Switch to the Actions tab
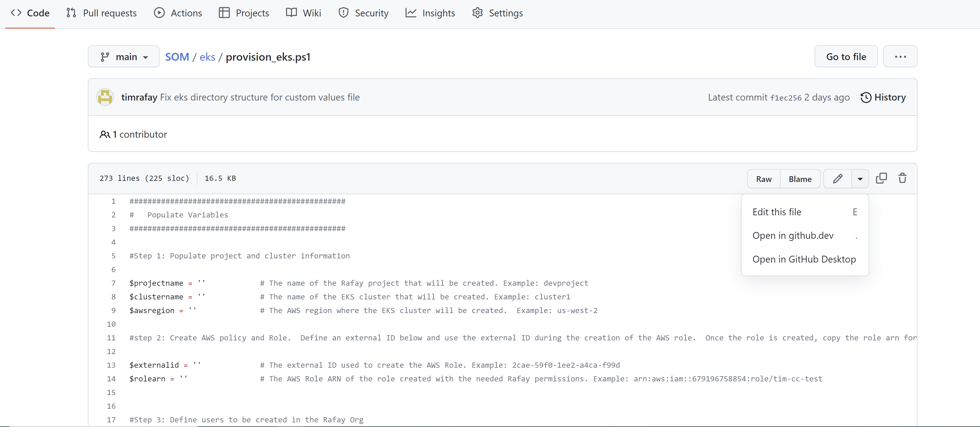 coord(178,13)
